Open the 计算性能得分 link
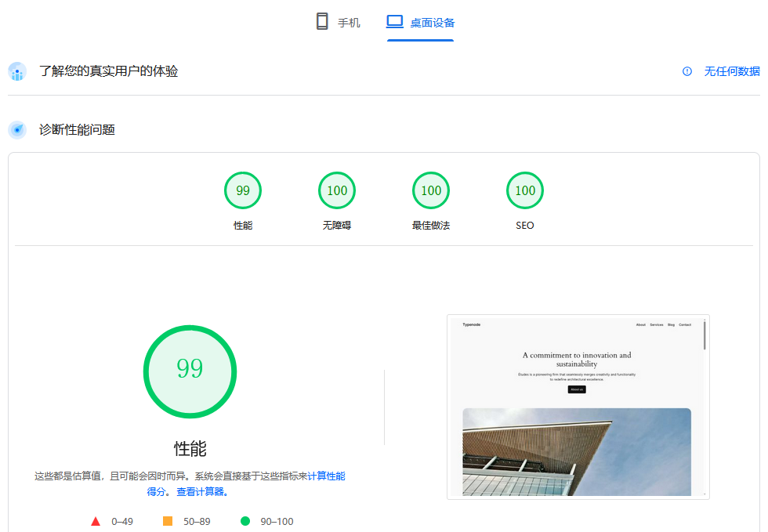The height and width of the screenshot is (532, 768). tap(325, 476)
